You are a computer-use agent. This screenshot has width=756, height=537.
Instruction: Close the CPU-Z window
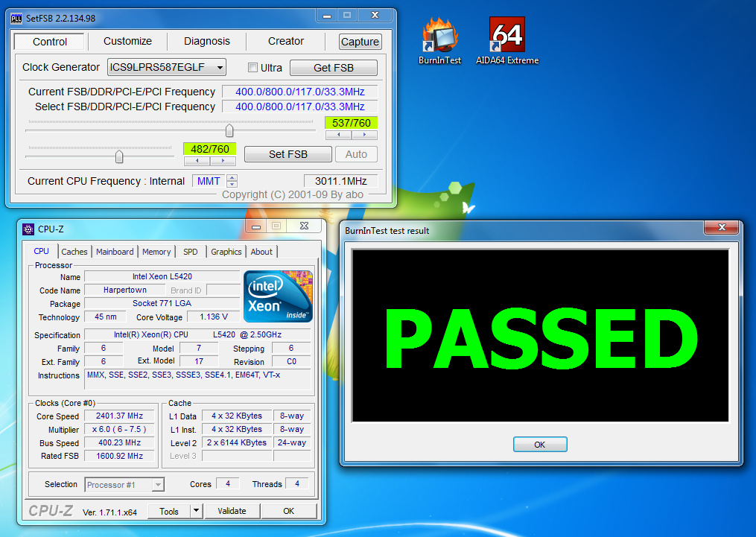point(304,226)
